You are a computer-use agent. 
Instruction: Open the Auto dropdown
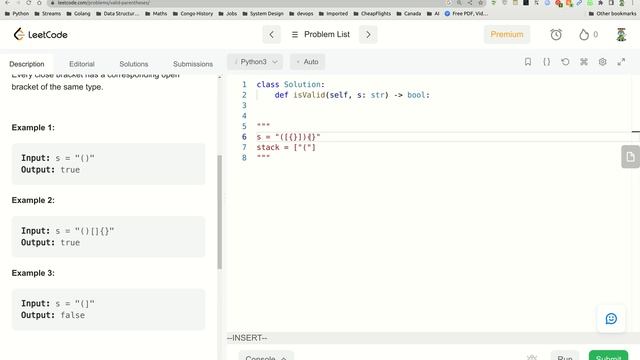click(307, 62)
